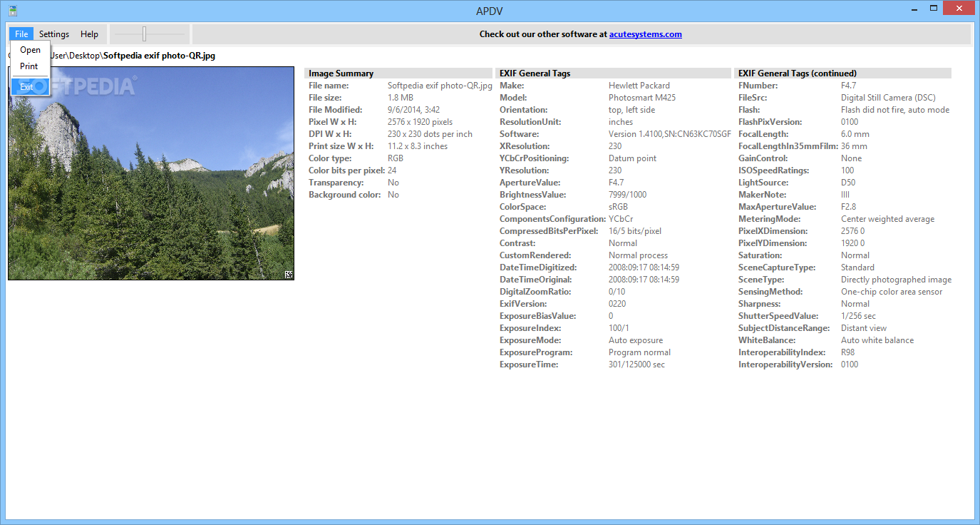Click the WhiteBalance value 'Auto white balance'
Image resolution: width=980 pixels, height=525 pixels.
(877, 340)
